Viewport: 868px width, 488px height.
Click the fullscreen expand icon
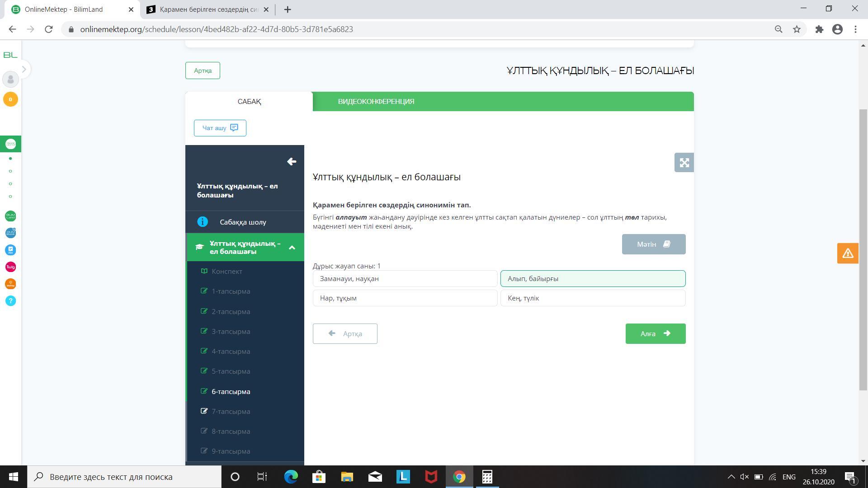click(684, 163)
